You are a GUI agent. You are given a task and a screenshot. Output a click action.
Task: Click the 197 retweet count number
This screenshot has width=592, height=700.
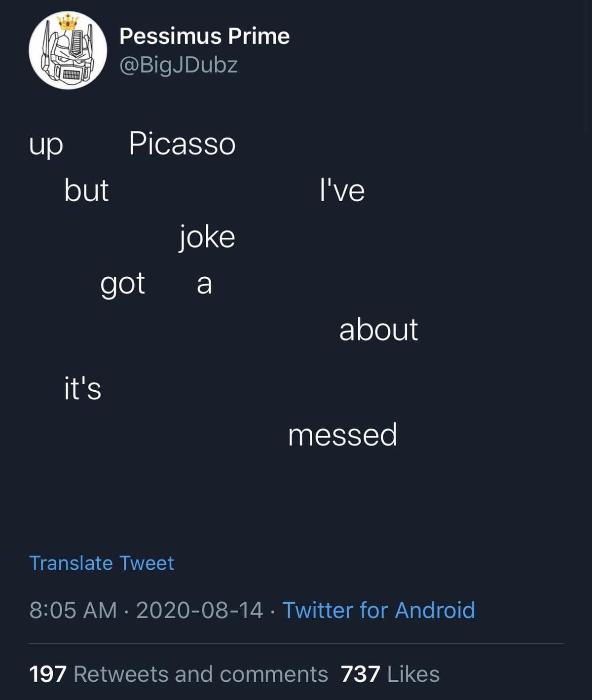(x=47, y=674)
